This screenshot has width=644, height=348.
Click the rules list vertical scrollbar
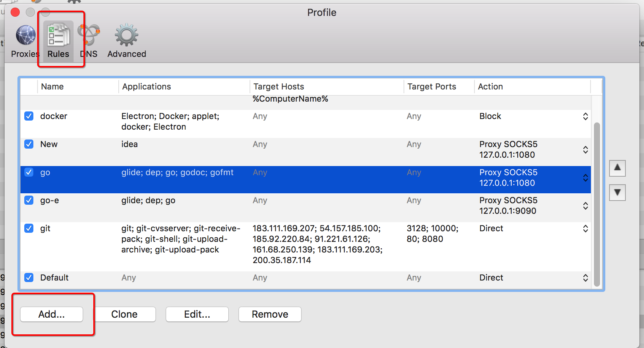597,205
